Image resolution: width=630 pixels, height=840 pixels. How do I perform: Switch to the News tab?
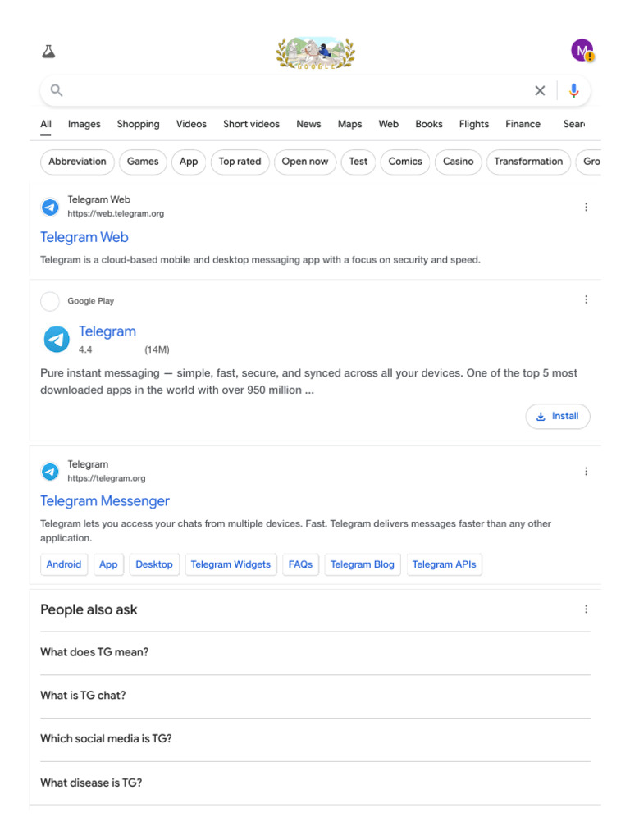(x=308, y=125)
